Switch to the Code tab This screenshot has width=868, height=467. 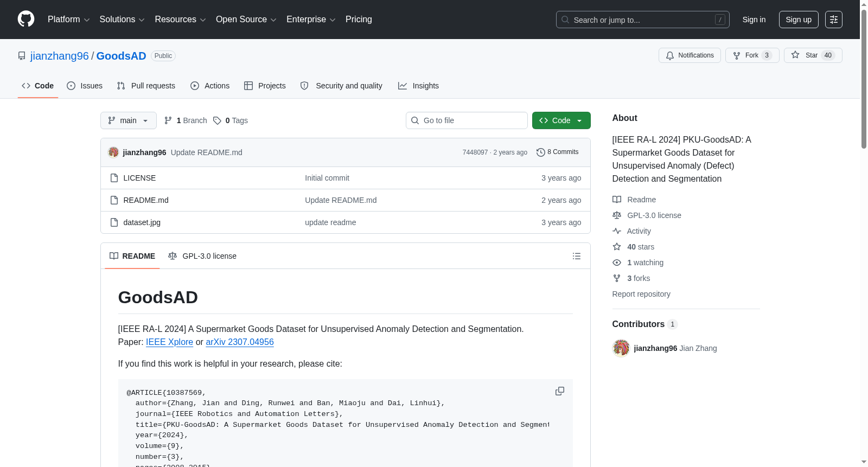(38, 86)
